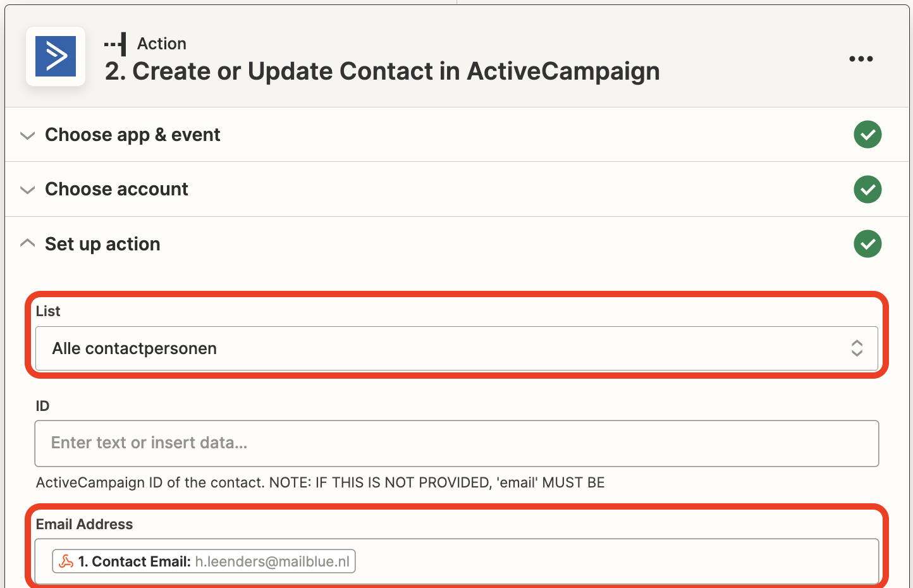This screenshot has width=913, height=588.
Task: Click green checkmark beside Choose account
Action: [x=867, y=189]
